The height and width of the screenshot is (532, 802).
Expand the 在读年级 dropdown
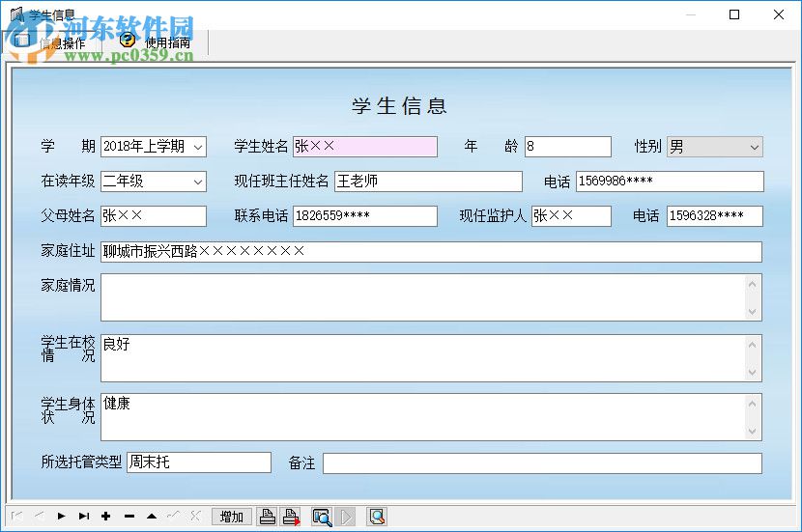point(198,182)
